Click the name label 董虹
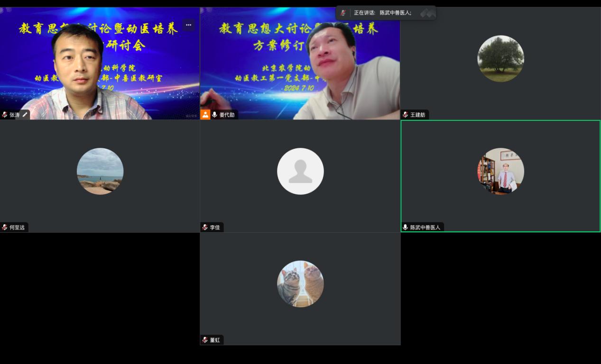The width and height of the screenshot is (601, 364). click(215, 340)
